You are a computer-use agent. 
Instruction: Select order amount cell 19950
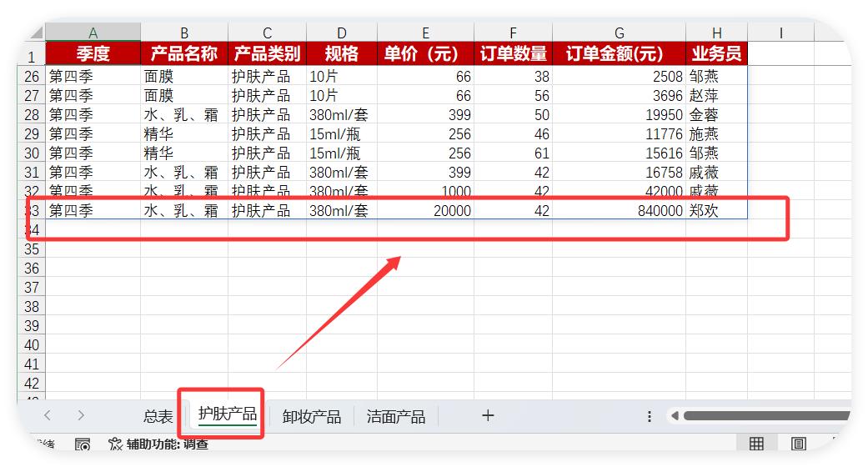point(619,115)
